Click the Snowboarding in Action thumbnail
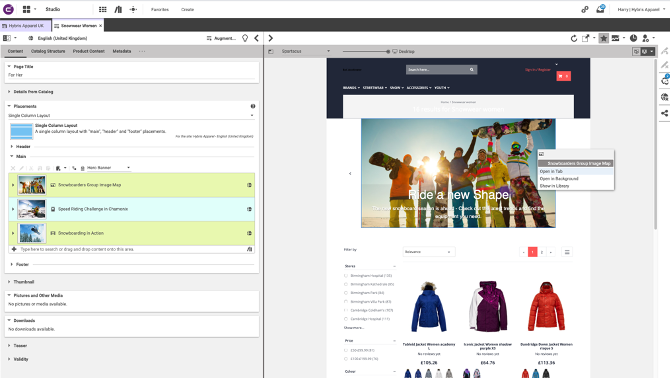 click(32, 233)
